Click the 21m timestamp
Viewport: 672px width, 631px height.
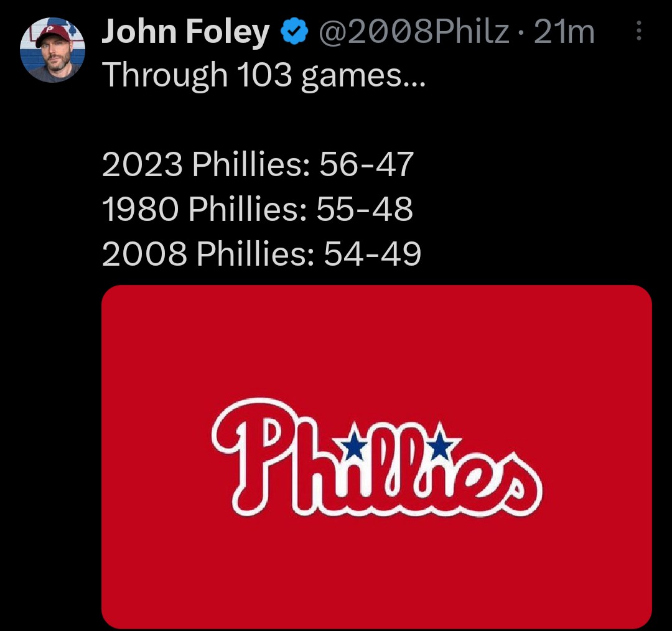click(x=564, y=32)
